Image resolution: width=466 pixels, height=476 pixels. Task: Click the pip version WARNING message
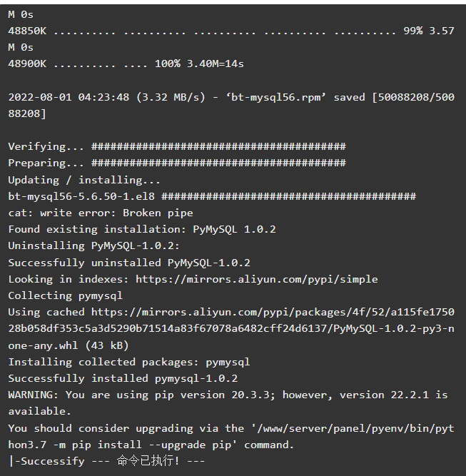228,402
